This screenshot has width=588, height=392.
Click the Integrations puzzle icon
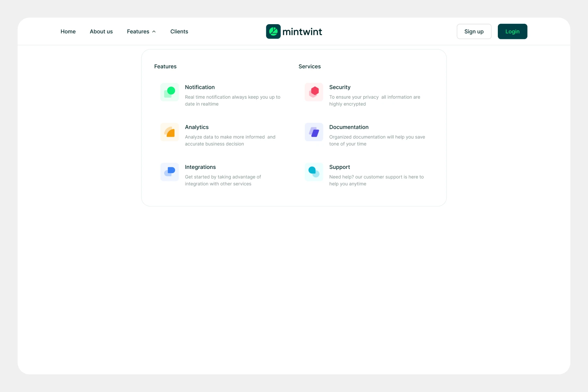click(x=169, y=172)
